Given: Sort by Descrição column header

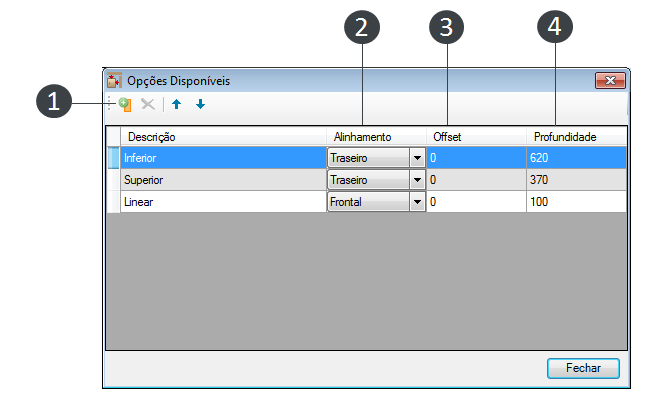Looking at the screenshot, I should [x=223, y=137].
